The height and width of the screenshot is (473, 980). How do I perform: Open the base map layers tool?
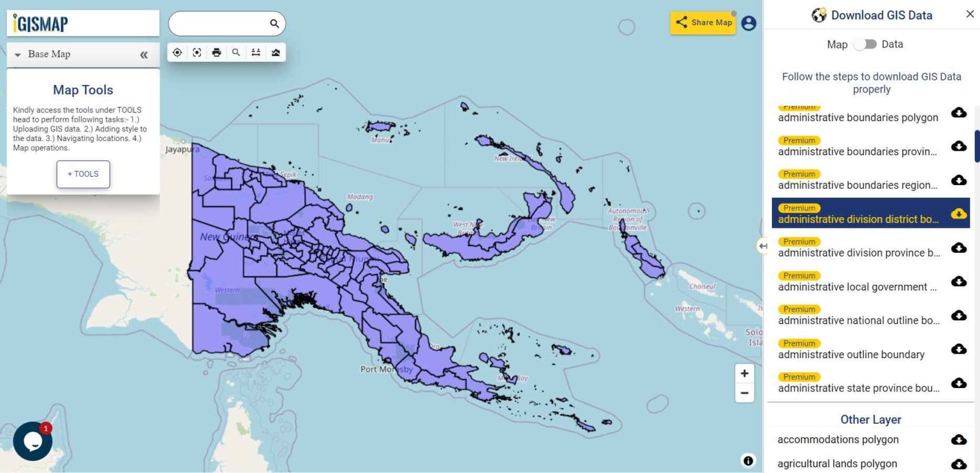275,52
